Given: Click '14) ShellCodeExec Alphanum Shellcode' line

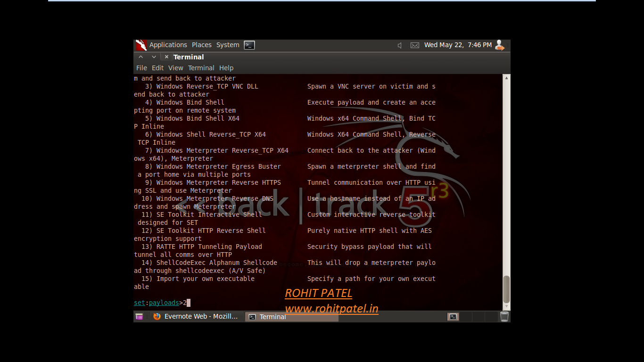Looking at the screenshot, I should (209, 263).
